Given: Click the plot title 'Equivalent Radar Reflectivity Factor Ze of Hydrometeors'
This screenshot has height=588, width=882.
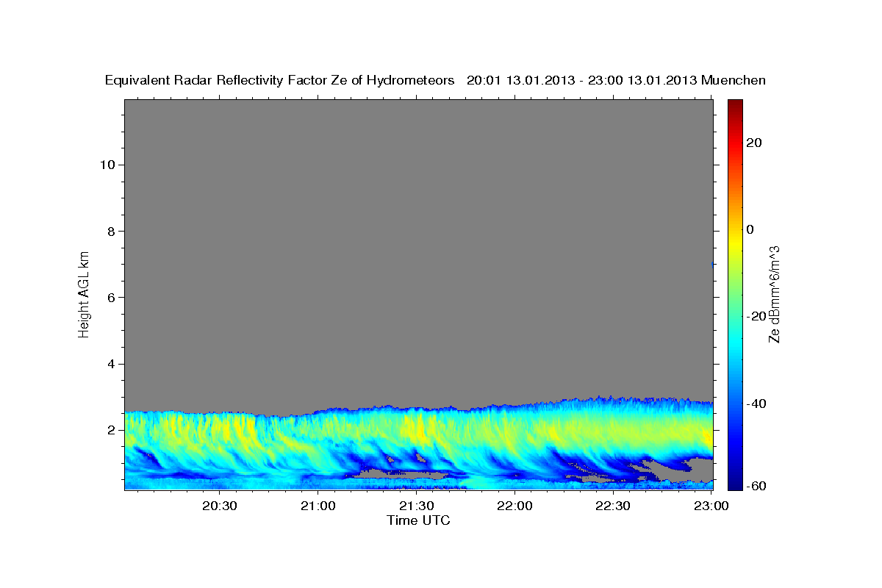Looking at the screenshot, I should (x=279, y=81).
